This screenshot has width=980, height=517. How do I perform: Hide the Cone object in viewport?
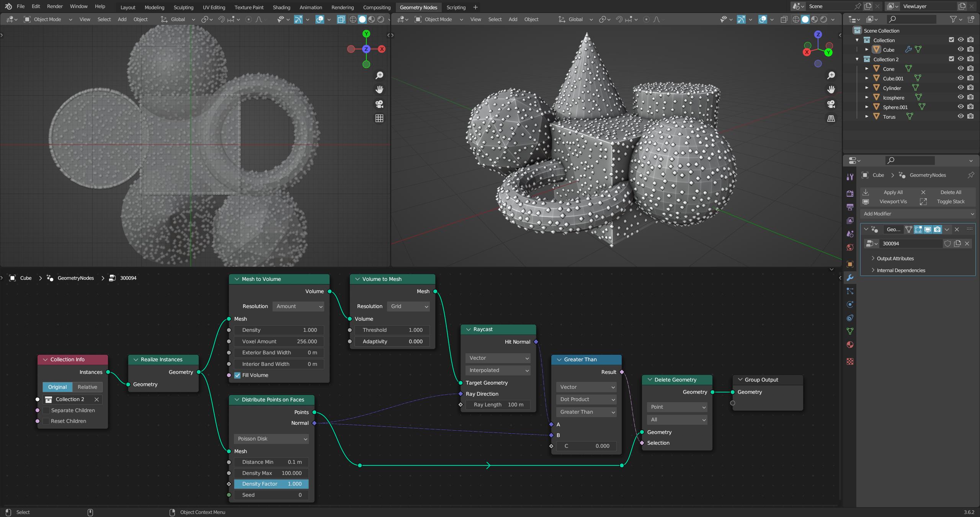pyautogui.click(x=960, y=69)
